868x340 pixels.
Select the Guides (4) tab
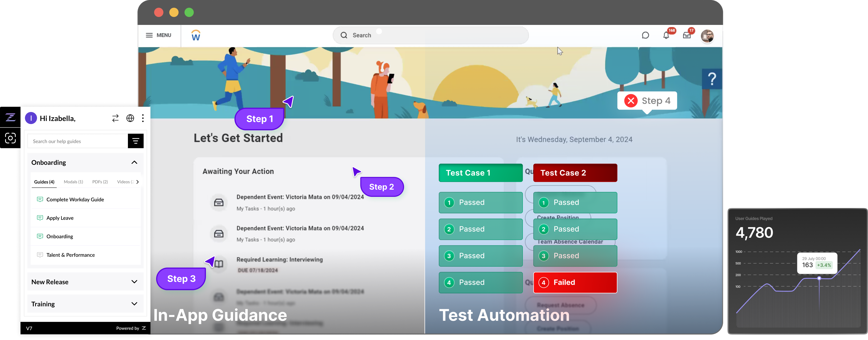pyautogui.click(x=44, y=182)
